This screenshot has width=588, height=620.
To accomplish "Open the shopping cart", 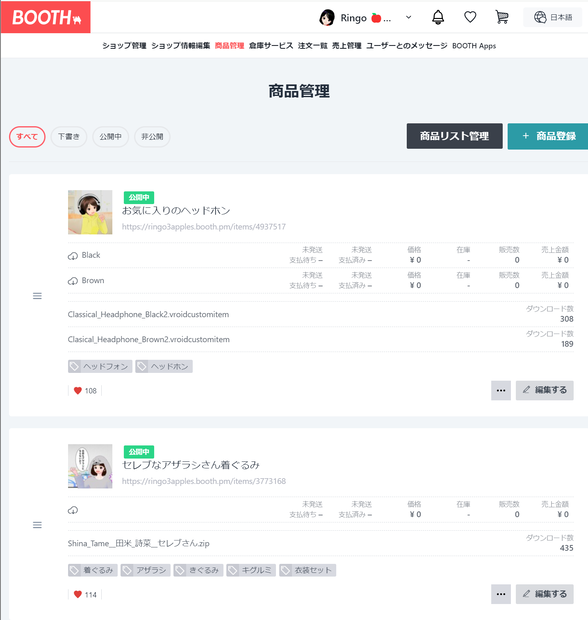I will pos(502,17).
